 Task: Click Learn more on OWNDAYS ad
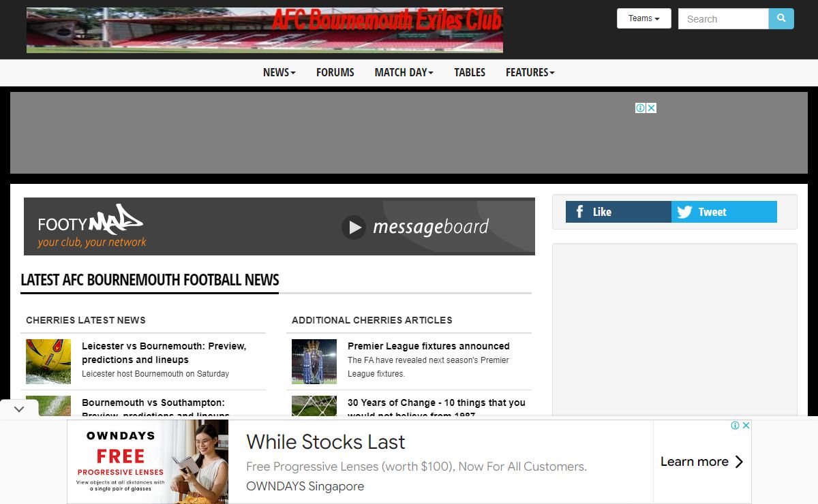click(702, 462)
